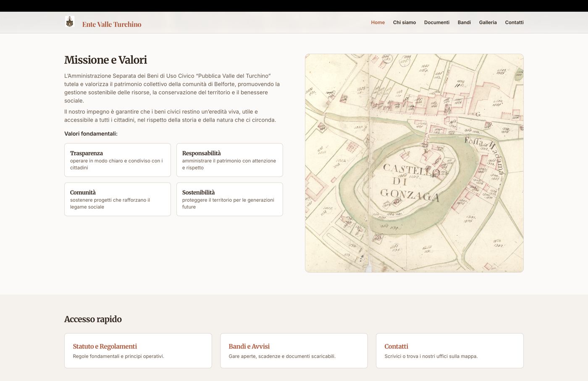Open Contatti in the top navigation
The height and width of the screenshot is (381, 588).
tap(514, 22)
